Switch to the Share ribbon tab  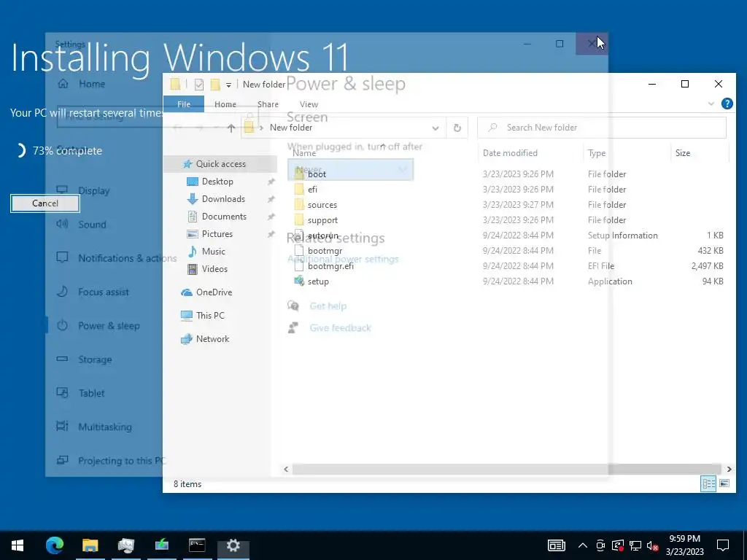pos(268,104)
